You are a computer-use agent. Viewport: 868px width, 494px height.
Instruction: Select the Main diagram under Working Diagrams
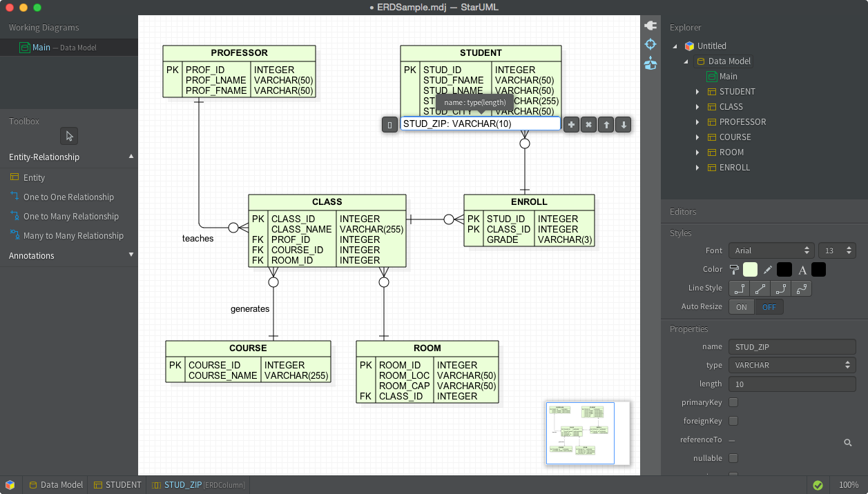coord(41,47)
